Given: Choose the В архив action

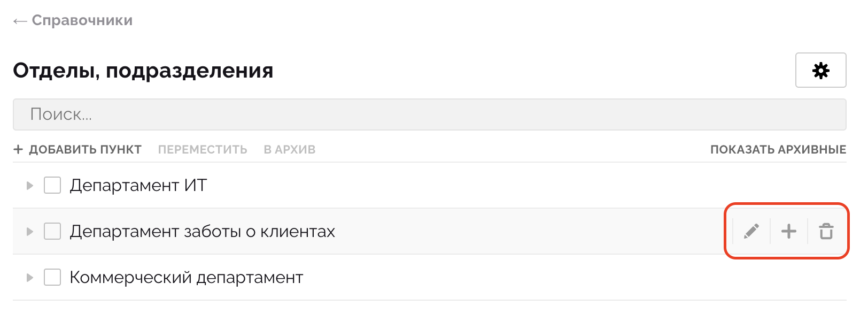Looking at the screenshot, I should (289, 149).
